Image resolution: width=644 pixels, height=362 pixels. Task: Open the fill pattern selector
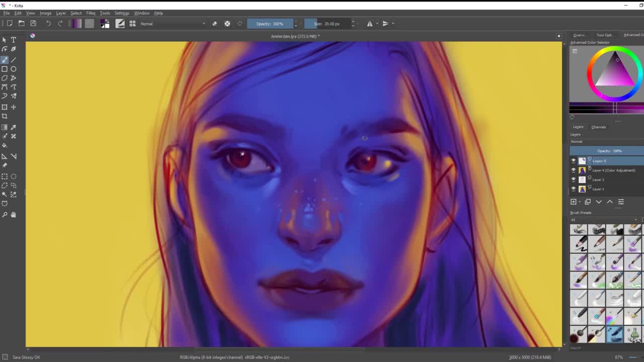click(90, 24)
